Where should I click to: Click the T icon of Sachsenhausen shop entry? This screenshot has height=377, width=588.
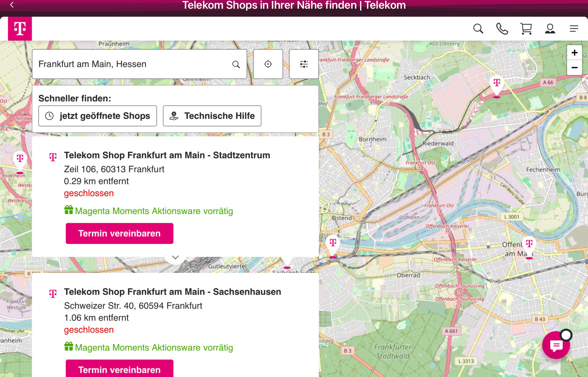tap(53, 293)
